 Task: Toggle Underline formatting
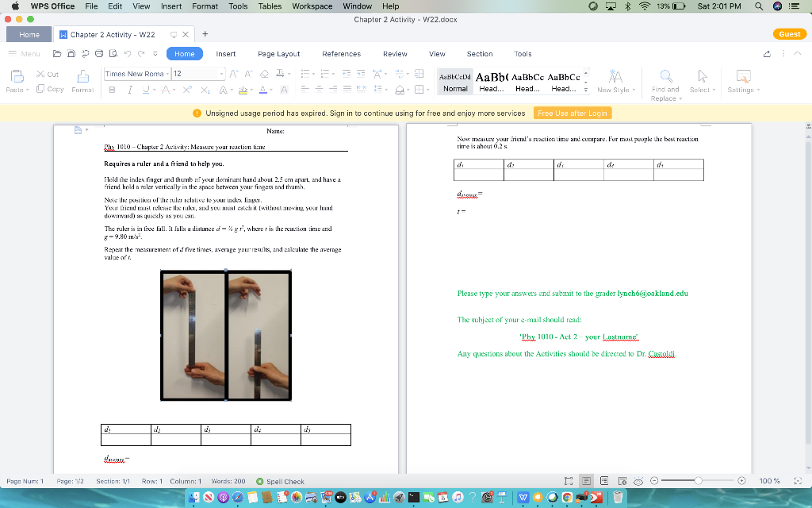coord(146,90)
